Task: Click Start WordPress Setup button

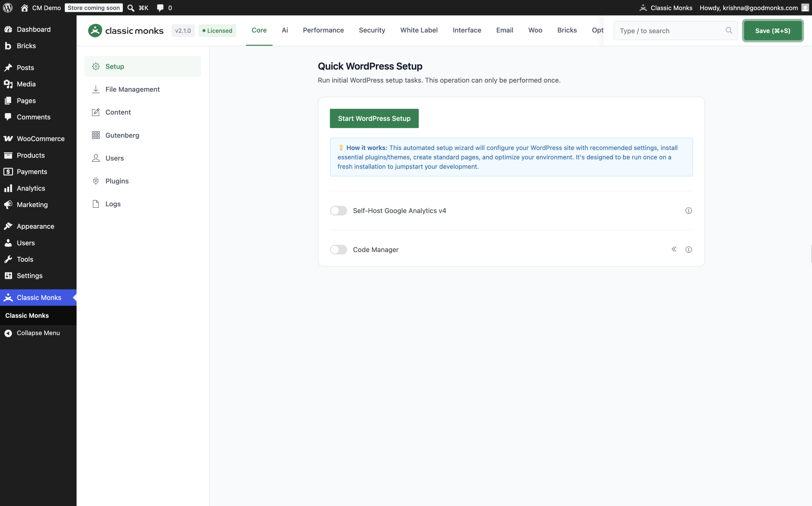Action: [x=374, y=118]
